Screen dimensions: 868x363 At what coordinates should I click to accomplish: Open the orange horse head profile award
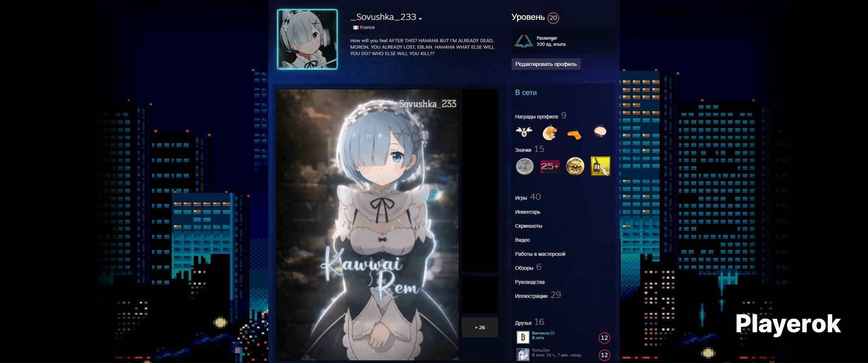click(x=550, y=132)
